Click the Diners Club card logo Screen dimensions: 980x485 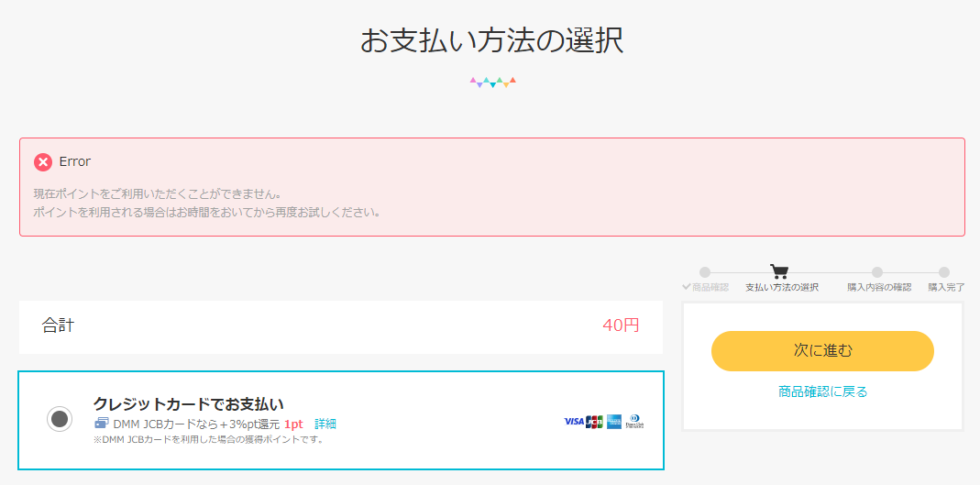634,422
